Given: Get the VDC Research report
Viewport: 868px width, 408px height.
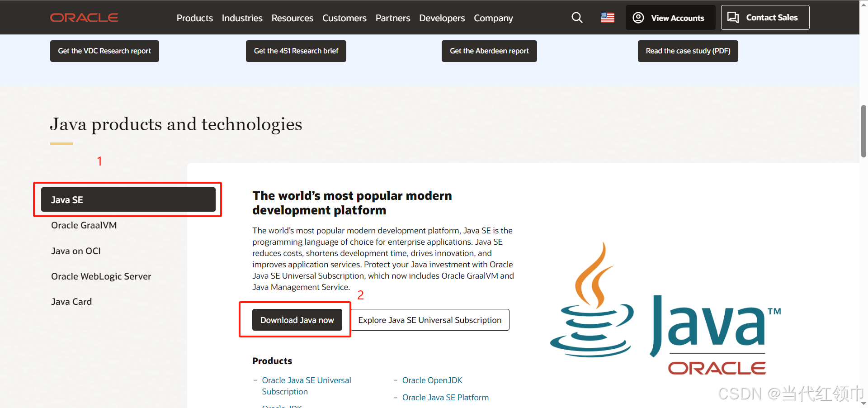Looking at the screenshot, I should click(104, 51).
